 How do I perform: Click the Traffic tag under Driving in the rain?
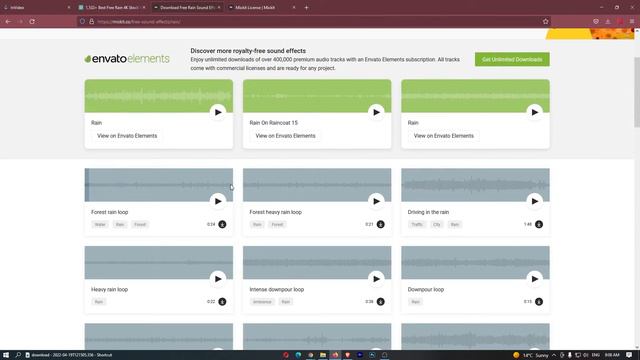coord(417,224)
